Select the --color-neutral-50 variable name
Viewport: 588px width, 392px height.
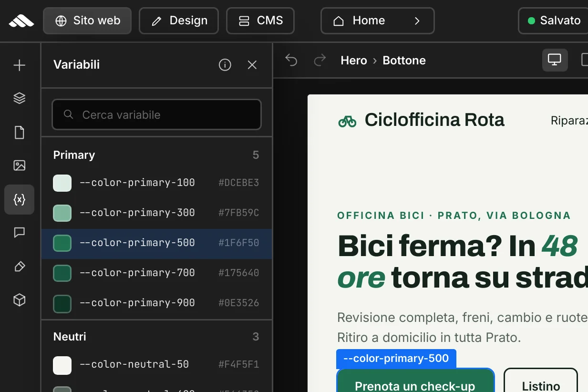click(134, 364)
